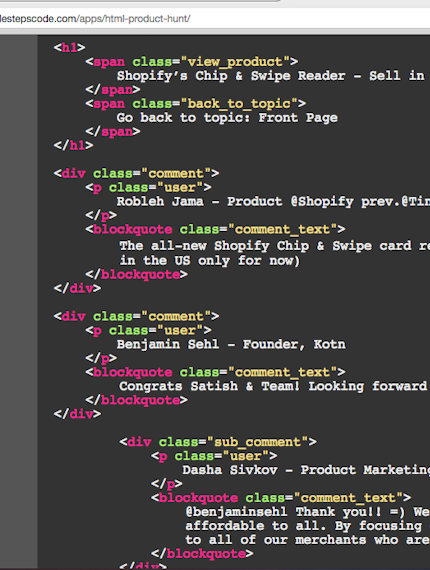Click the "Go back to topic: Front Page" line
Image resolution: width=430 pixels, height=570 pixels.
pos(227,118)
